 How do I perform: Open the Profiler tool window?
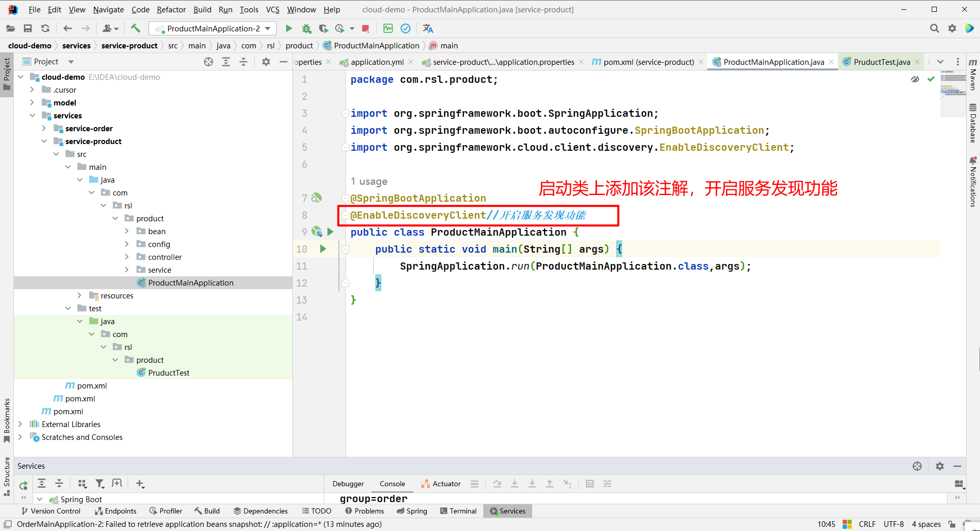click(166, 511)
